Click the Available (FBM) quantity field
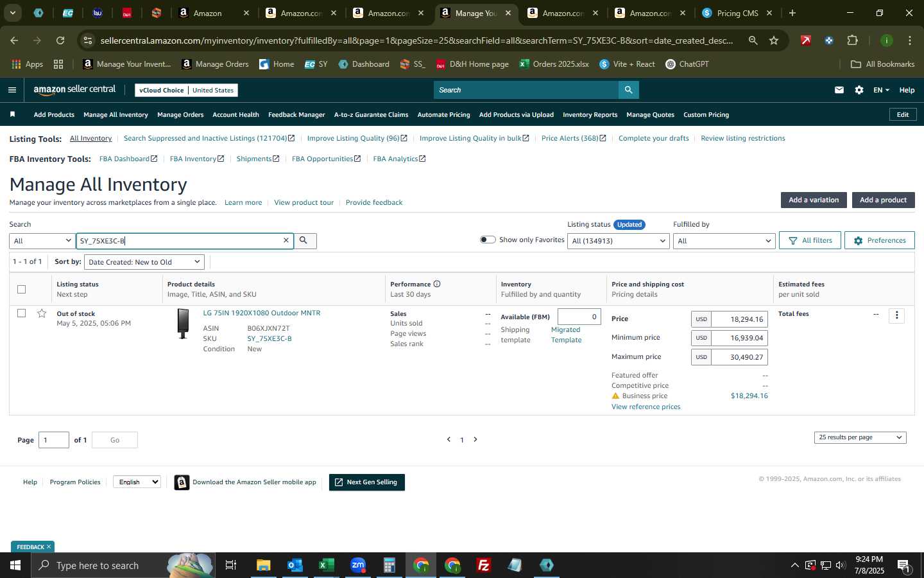The height and width of the screenshot is (578, 924). click(x=579, y=317)
